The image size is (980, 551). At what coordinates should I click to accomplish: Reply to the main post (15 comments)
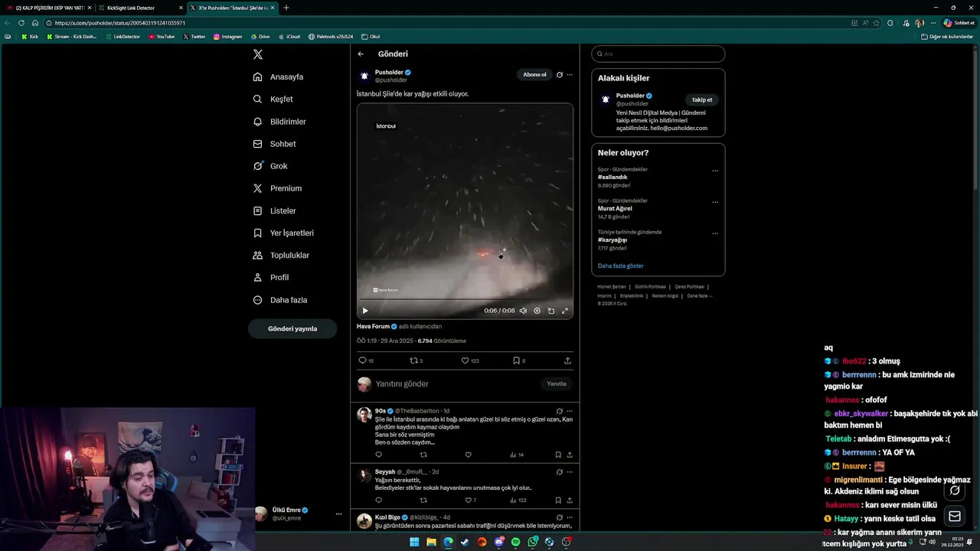click(366, 360)
